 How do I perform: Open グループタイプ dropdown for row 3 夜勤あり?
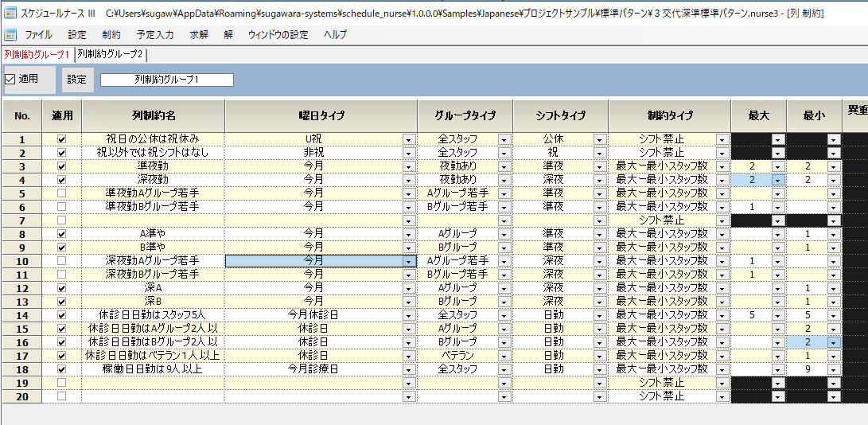(504, 166)
